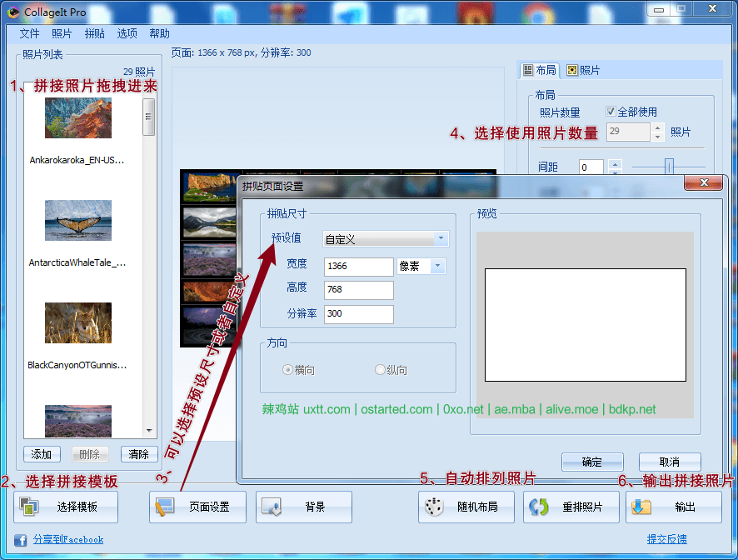Click the white preview page in 预览 area
The height and width of the screenshot is (560, 738).
(585, 325)
